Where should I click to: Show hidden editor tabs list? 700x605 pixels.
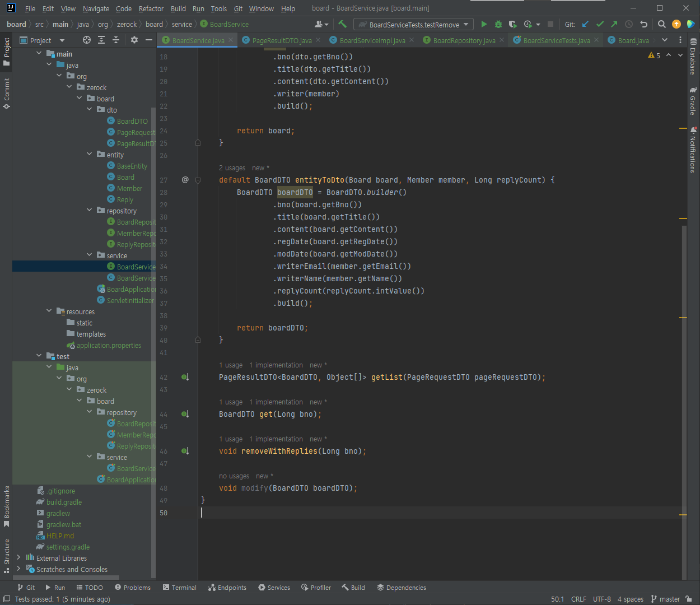[665, 40]
